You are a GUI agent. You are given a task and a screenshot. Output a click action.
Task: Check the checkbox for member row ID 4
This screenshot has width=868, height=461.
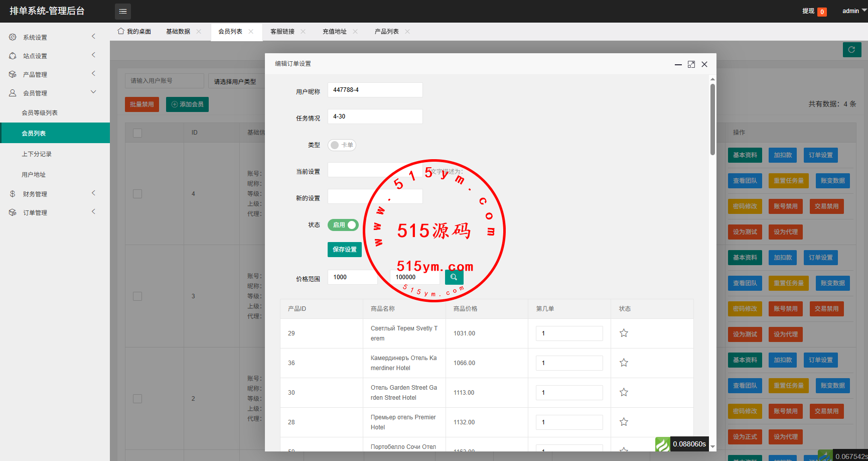pos(137,194)
